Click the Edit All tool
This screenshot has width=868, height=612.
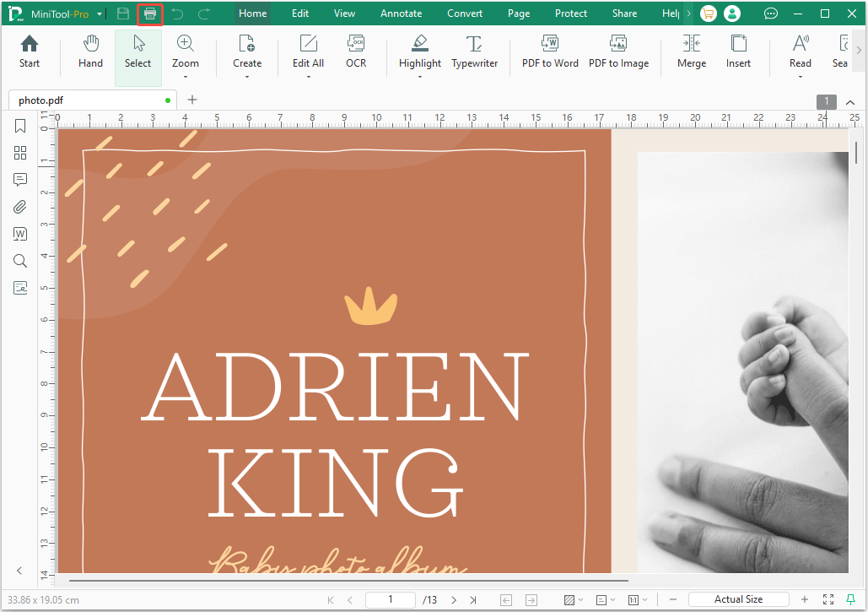click(x=309, y=51)
